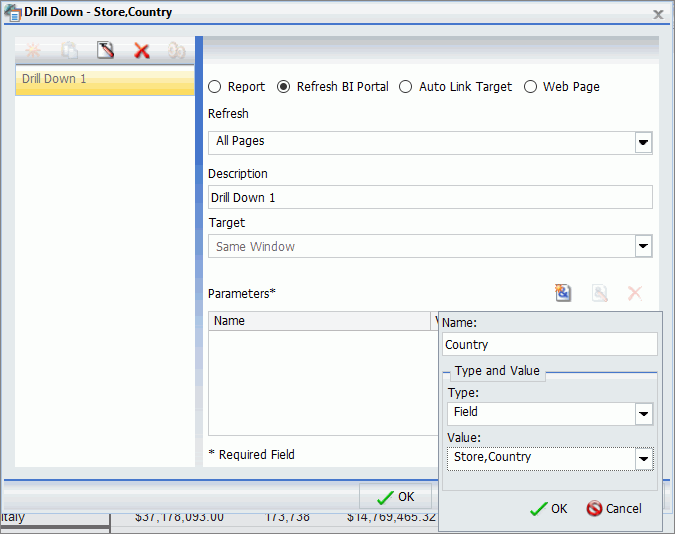Click the rename drill down pencil icon
This screenshot has height=534, width=675.
click(105, 50)
